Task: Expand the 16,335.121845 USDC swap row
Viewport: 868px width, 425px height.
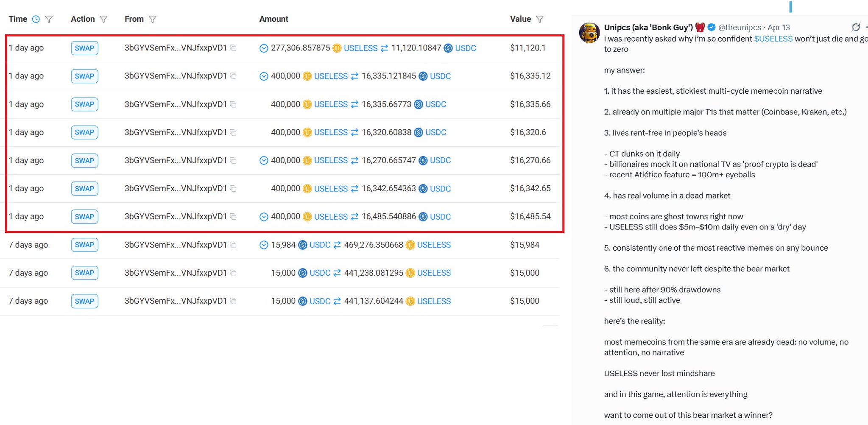Action: coord(263,76)
